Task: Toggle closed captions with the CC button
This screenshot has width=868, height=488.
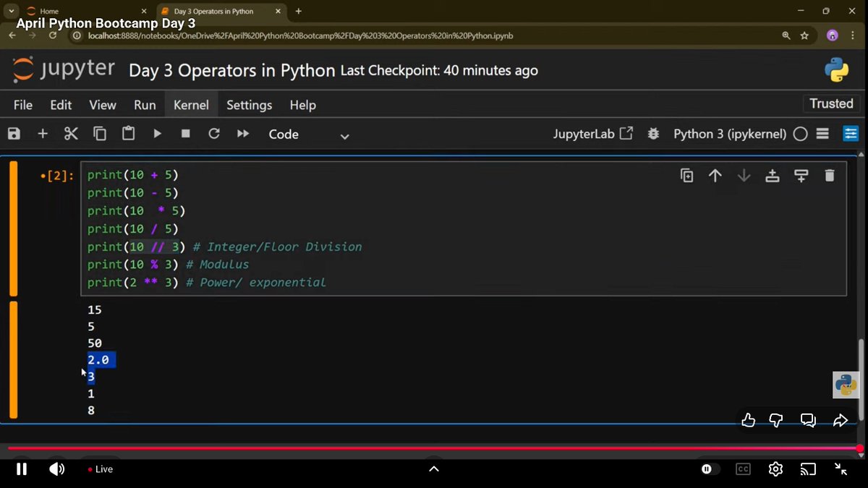Action: click(743, 469)
